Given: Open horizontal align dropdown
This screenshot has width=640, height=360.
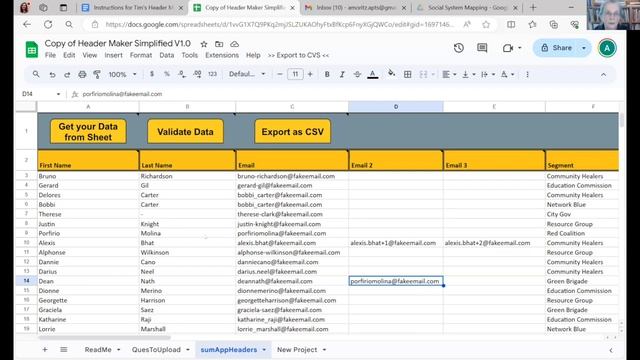Looking at the screenshot, I should click(x=449, y=74).
